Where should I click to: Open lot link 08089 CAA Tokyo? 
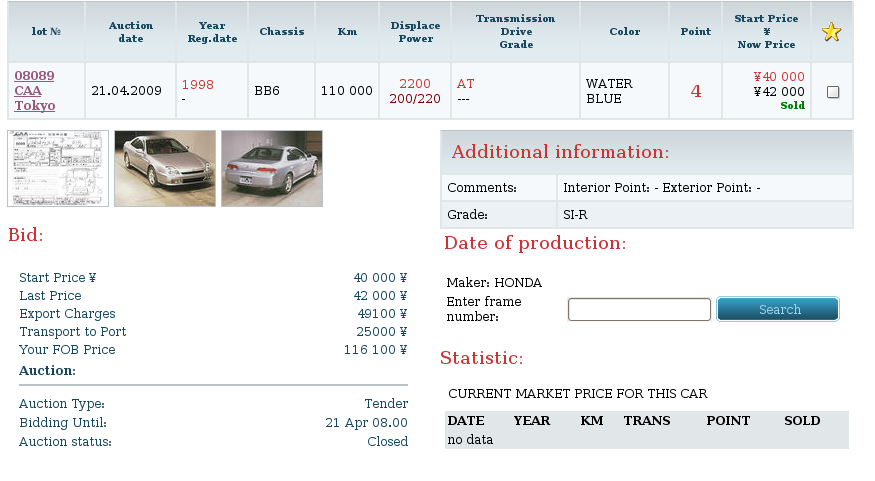tap(35, 90)
